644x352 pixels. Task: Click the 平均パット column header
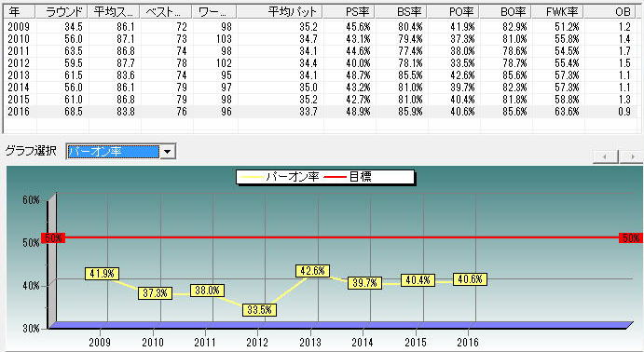point(281,12)
